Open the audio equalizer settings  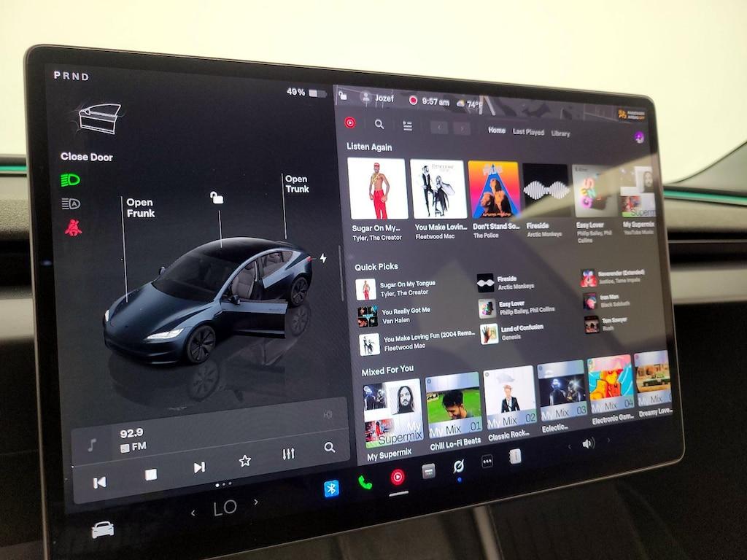coord(288,454)
